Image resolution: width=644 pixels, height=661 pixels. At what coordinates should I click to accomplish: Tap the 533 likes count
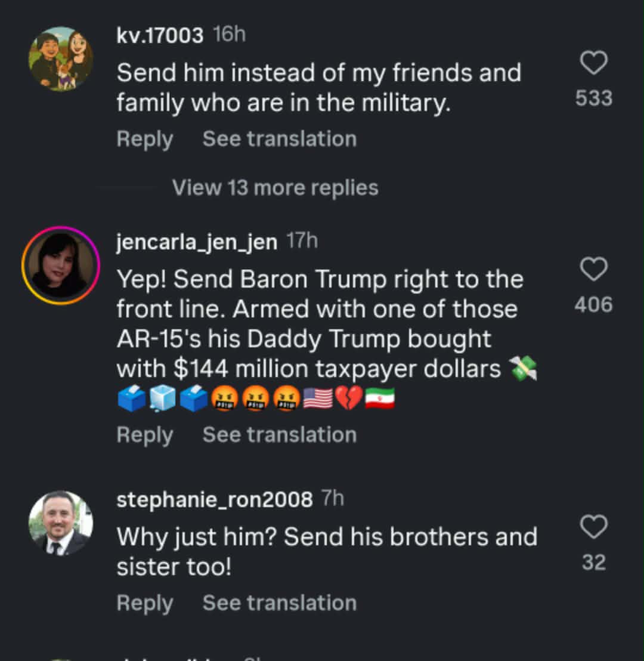(x=594, y=98)
